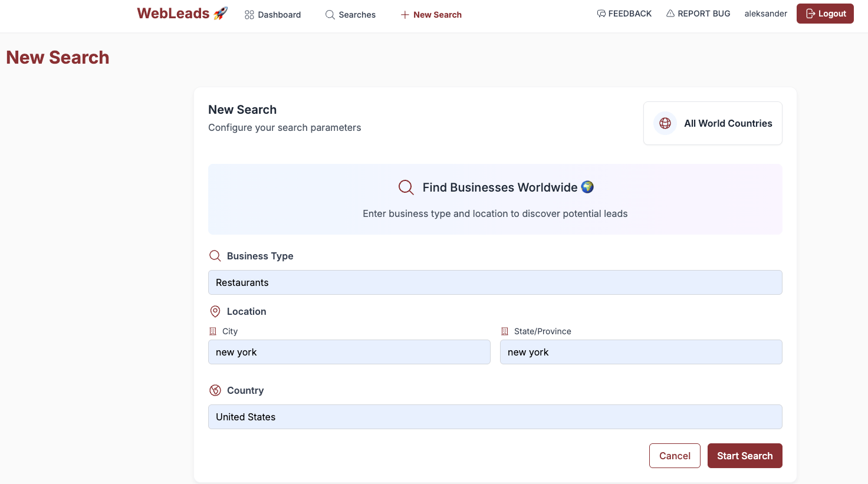Cancel the new search form
The width and height of the screenshot is (868, 484).
tap(675, 456)
